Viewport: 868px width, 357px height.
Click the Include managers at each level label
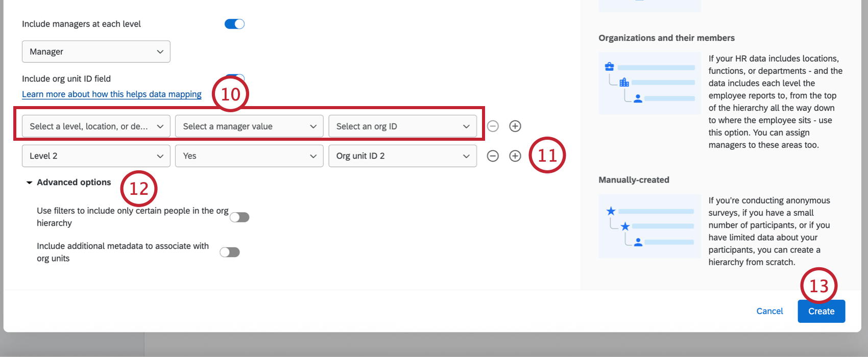(x=81, y=24)
